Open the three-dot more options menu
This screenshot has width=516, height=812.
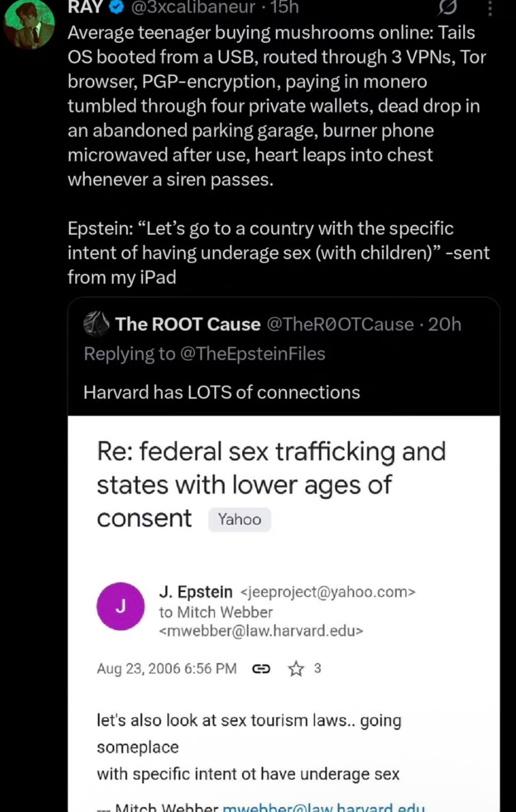pos(490,8)
